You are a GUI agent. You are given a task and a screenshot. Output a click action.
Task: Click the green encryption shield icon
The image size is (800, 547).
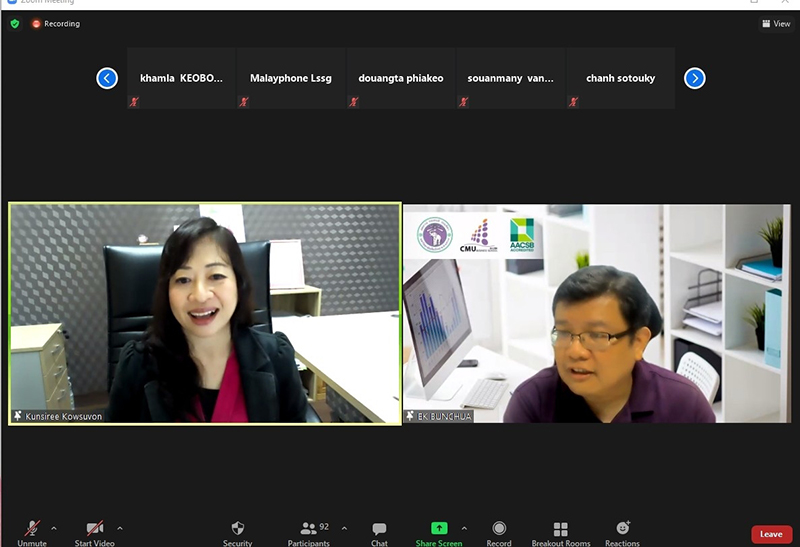coord(15,23)
